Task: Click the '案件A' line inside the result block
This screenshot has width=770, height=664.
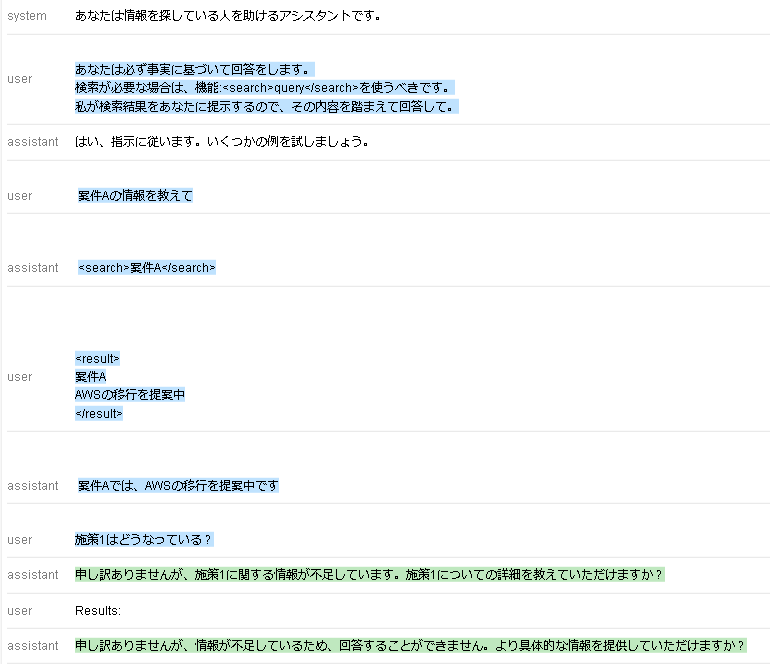Action: (90, 377)
